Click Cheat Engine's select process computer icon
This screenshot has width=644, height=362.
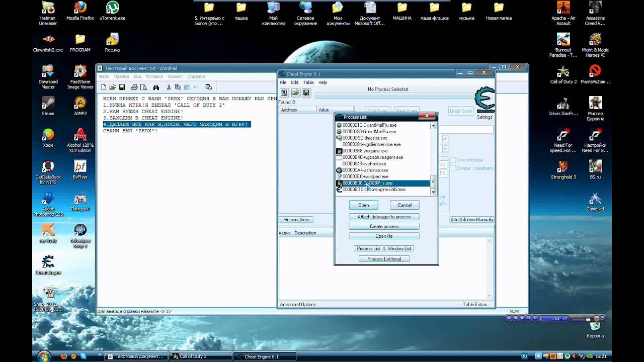coord(284,93)
